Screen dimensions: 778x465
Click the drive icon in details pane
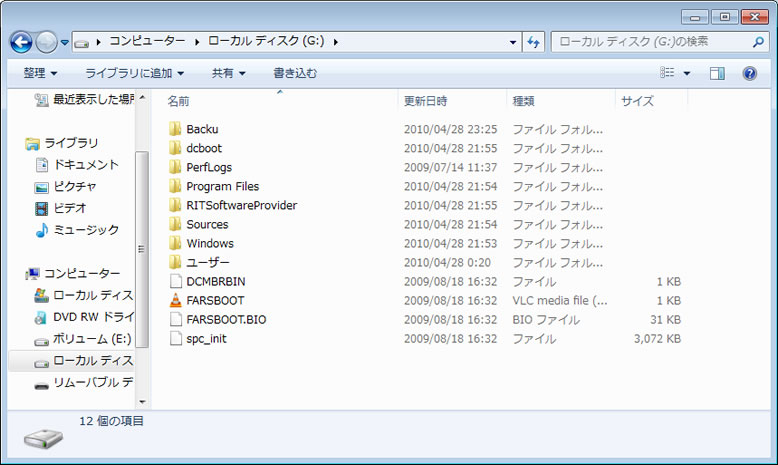(x=44, y=439)
